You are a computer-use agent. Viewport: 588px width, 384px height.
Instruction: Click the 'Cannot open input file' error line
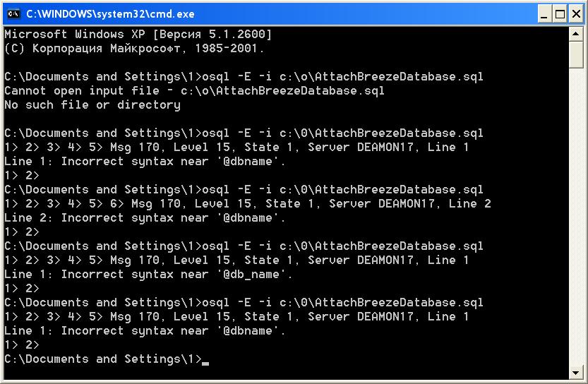coord(194,91)
